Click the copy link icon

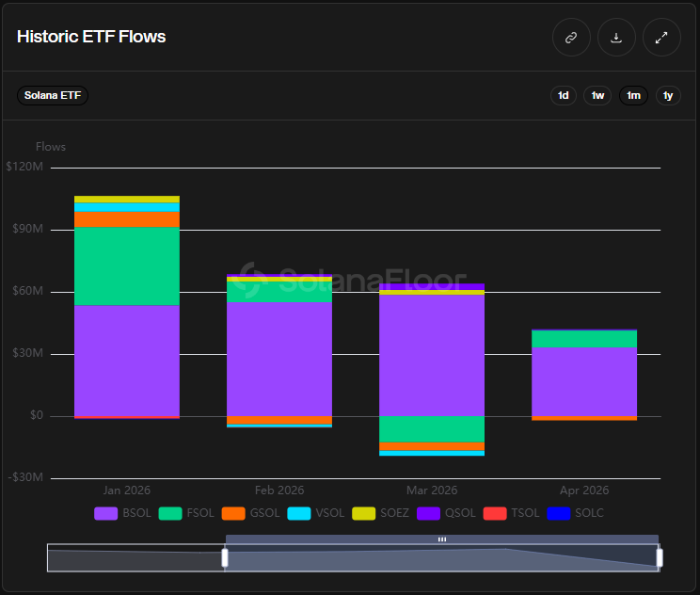point(571,38)
